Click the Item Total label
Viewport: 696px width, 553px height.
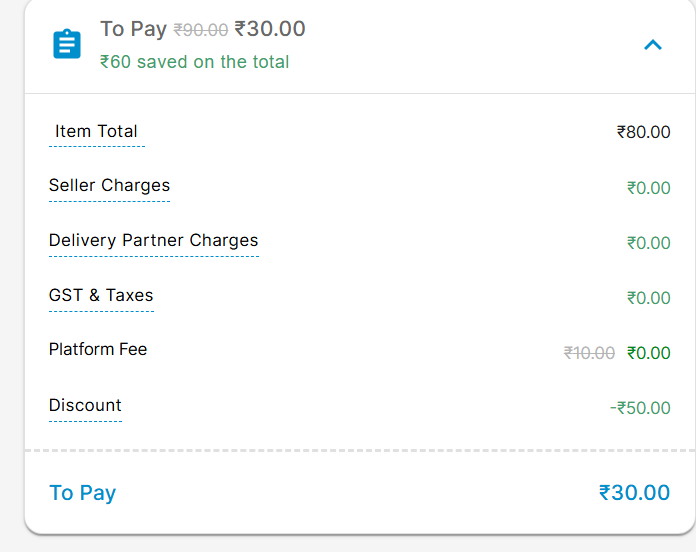point(96,132)
